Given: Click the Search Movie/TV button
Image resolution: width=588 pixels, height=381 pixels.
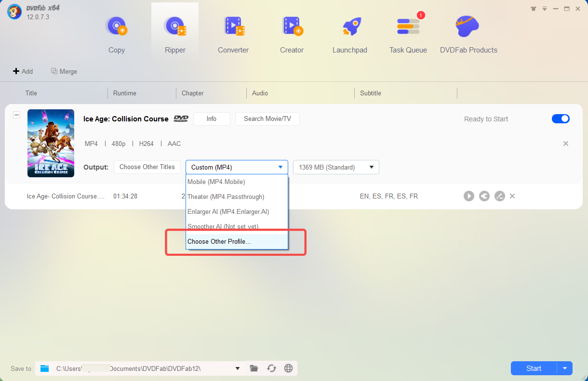Looking at the screenshot, I should pos(267,119).
